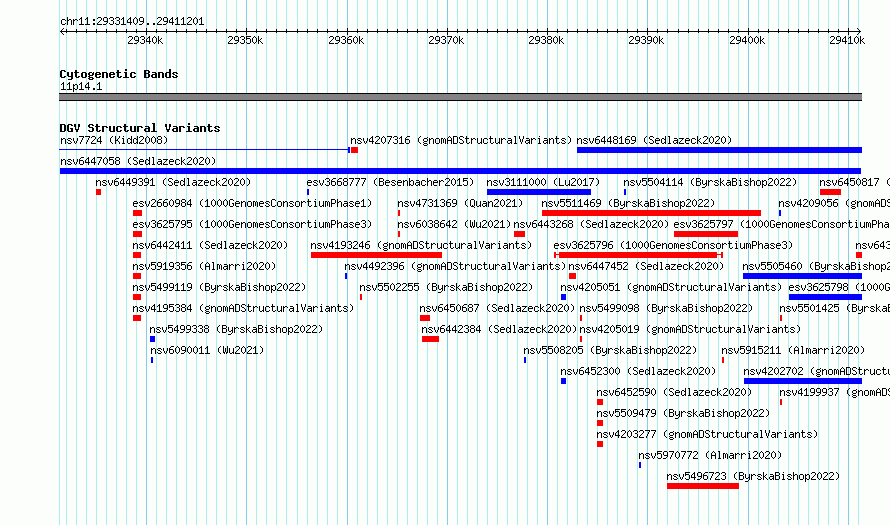Open nsv6442384 (Sedlazeck2020) label
Screen dimensions: 890x525
point(499,329)
